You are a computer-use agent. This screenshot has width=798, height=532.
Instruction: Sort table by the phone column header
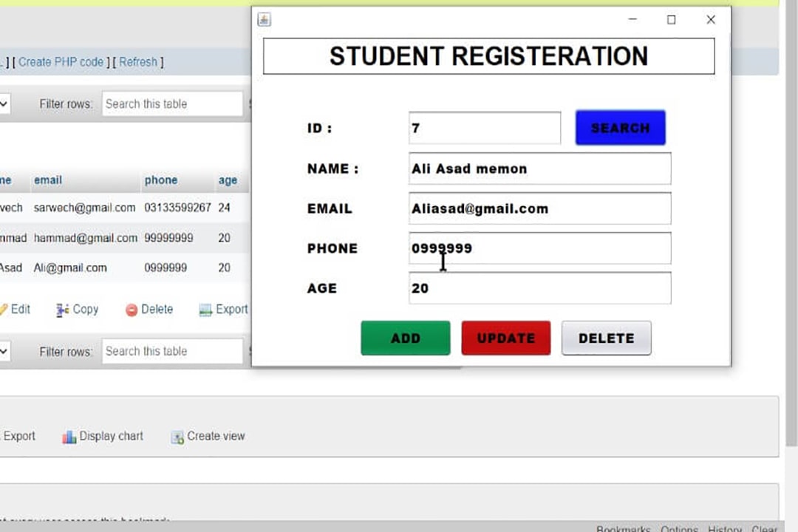[160, 180]
